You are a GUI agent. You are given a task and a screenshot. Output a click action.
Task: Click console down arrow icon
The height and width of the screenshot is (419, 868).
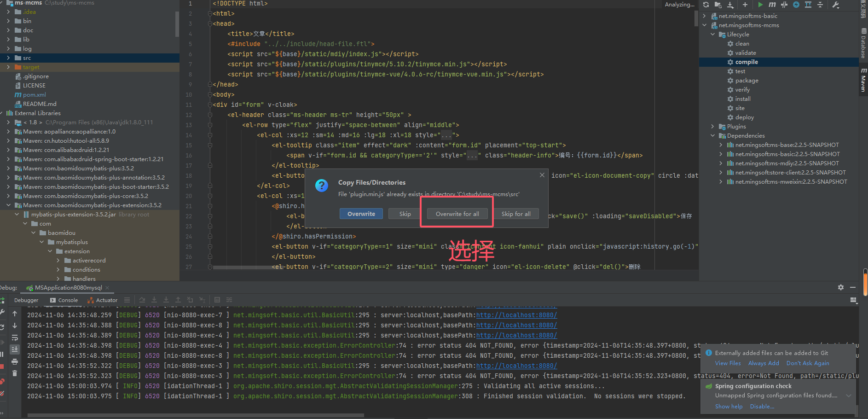15,326
